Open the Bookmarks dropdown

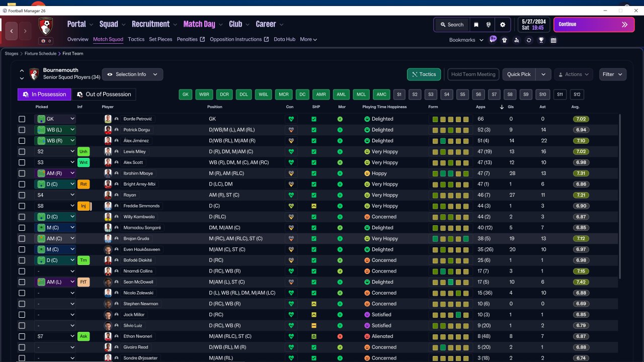(x=466, y=40)
